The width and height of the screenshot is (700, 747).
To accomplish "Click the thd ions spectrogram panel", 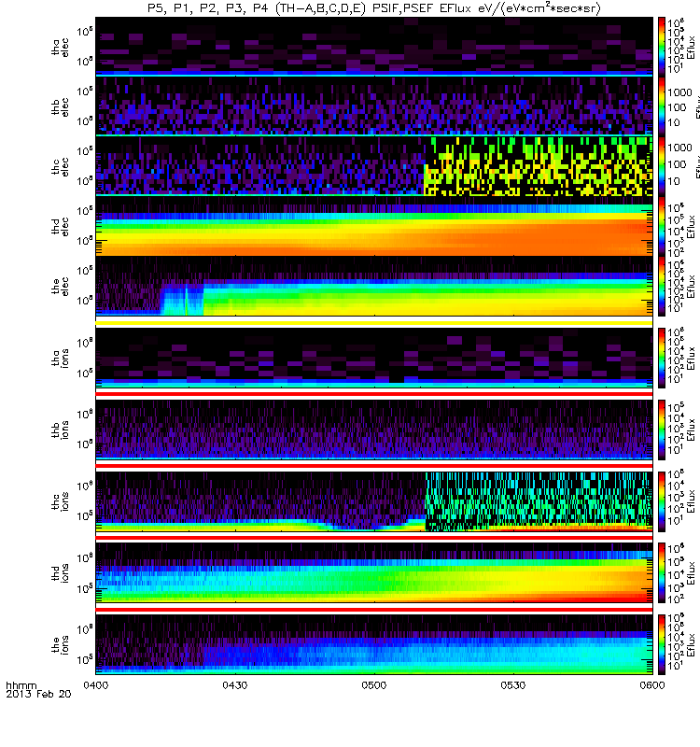I will point(374,573).
